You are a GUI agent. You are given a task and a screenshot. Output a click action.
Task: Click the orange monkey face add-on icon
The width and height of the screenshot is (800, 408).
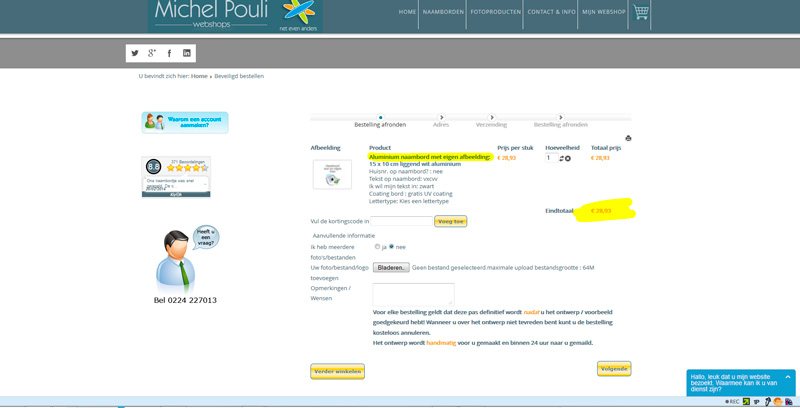point(778,402)
